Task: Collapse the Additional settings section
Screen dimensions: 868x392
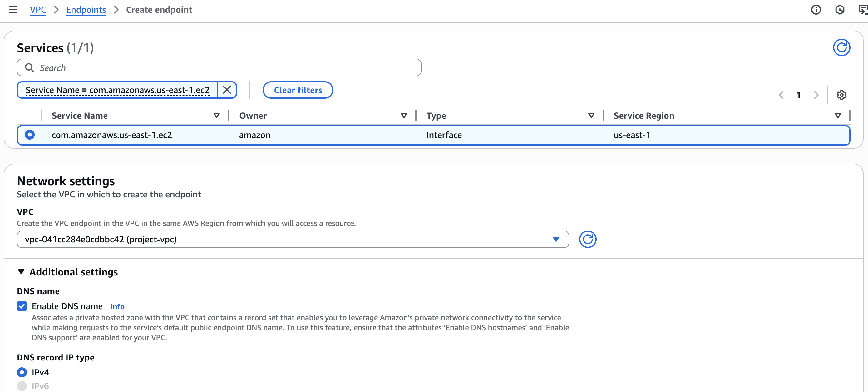Action: click(21, 272)
